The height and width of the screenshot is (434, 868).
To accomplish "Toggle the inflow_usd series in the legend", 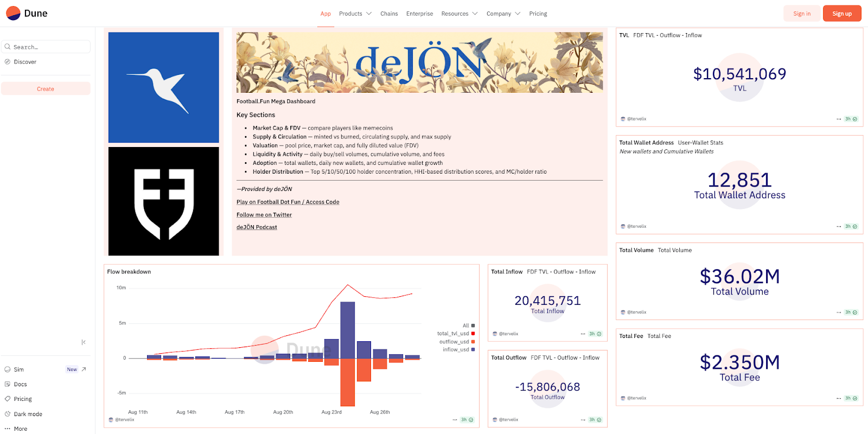I will click(x=456, y=349).
